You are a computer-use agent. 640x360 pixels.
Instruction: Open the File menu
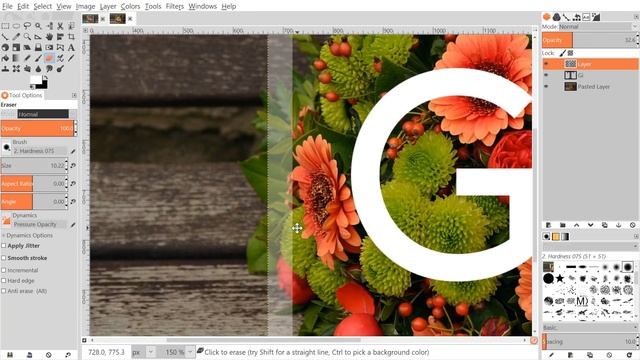pyautogui.click(x=7, y=6)
